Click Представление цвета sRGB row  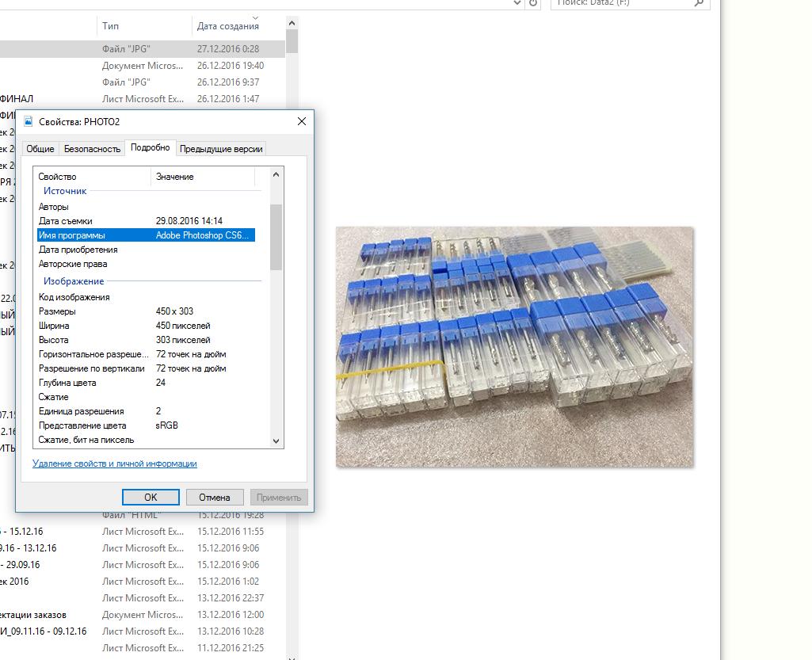click(146, 425)
